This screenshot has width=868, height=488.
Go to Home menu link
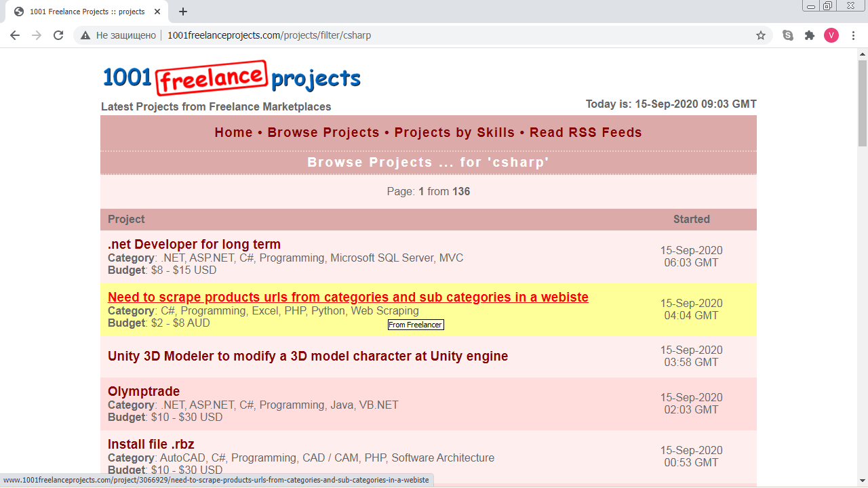[233, 133]
